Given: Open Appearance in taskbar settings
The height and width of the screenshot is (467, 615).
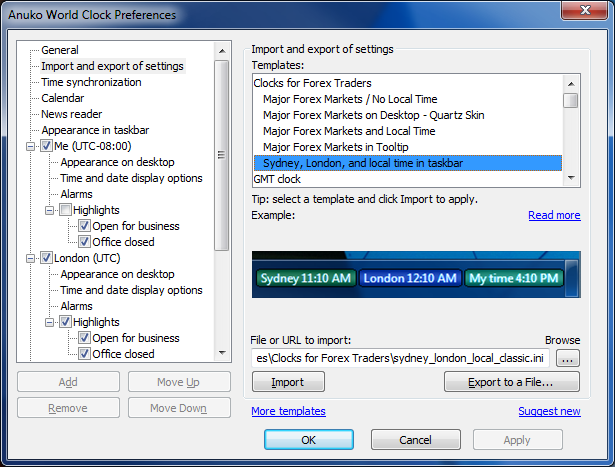Looking at the screenshot, I should click(95, 130).
